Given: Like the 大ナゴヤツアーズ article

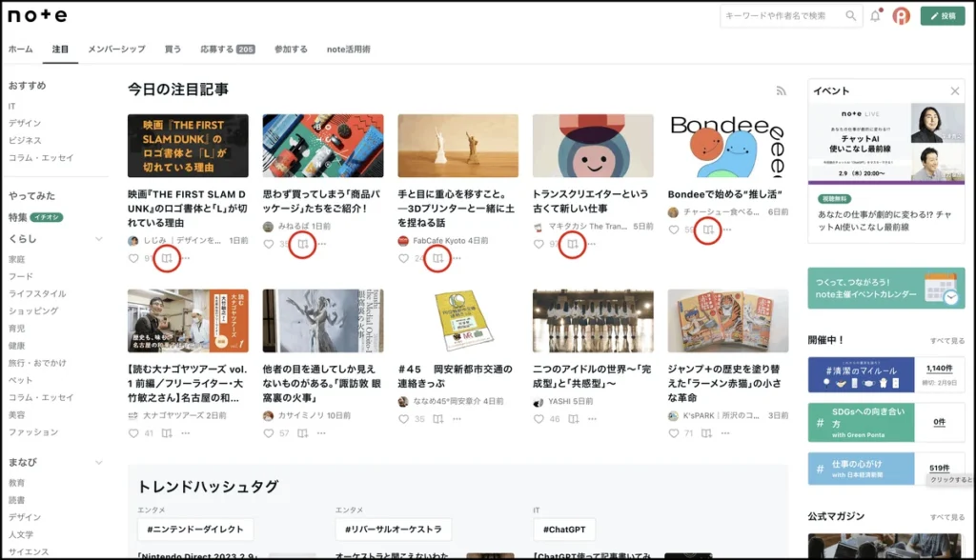Looking at the screenshot, I should point(133,433).
